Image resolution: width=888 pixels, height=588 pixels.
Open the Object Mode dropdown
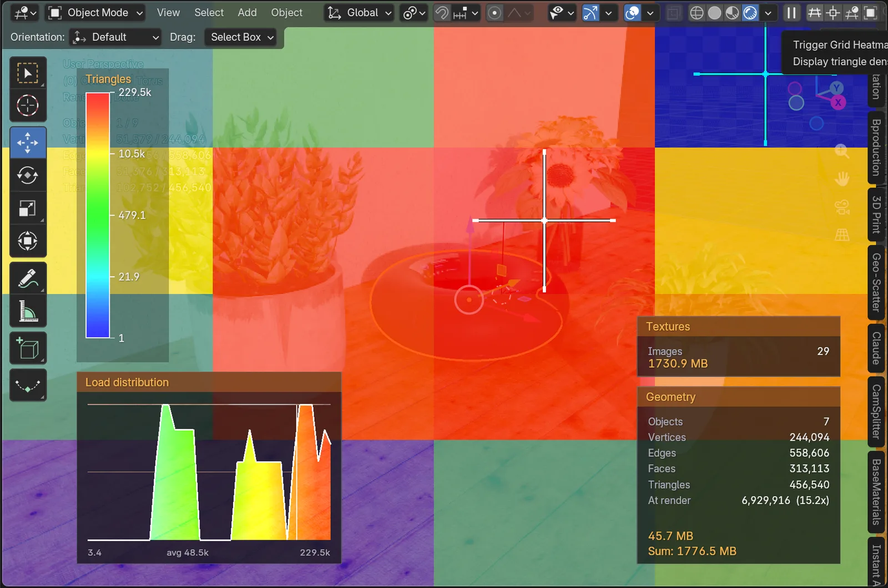coord(95,13)
